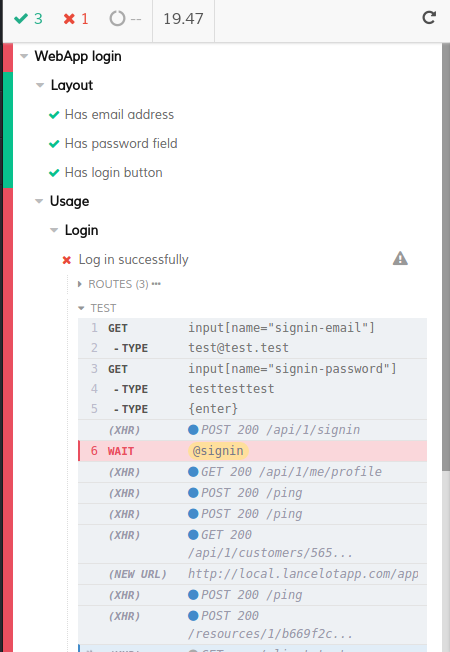Click the passed tests count checkmark

[x=21, y=18]
